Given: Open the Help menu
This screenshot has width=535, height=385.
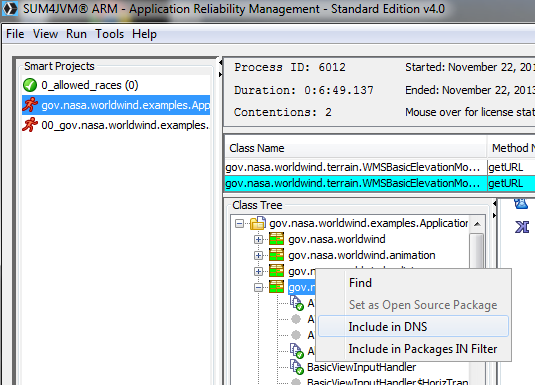Looking at the screenshot, I should pos(144,34).
